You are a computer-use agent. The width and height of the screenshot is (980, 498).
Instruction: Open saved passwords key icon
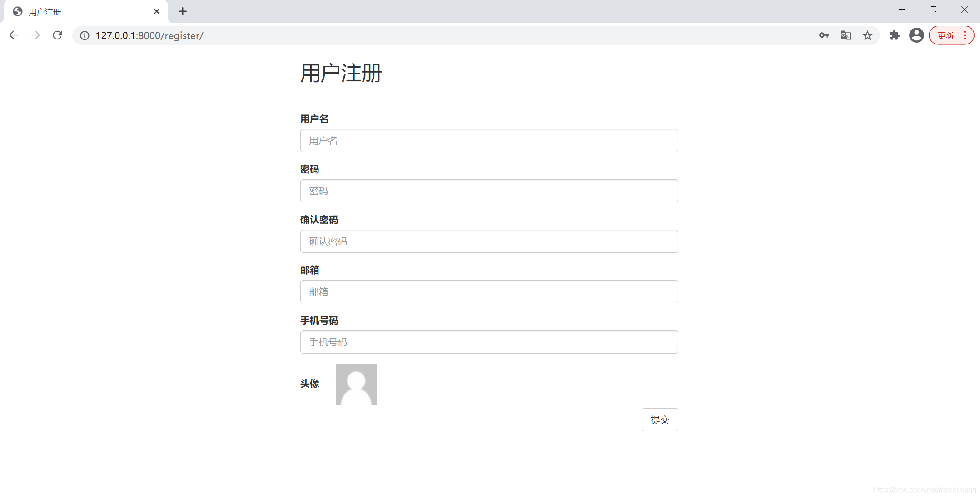pos(824,35)
